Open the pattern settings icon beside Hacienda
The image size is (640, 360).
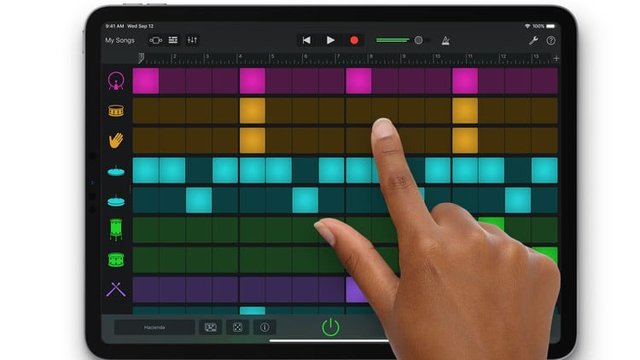click(x=211, y=327)
